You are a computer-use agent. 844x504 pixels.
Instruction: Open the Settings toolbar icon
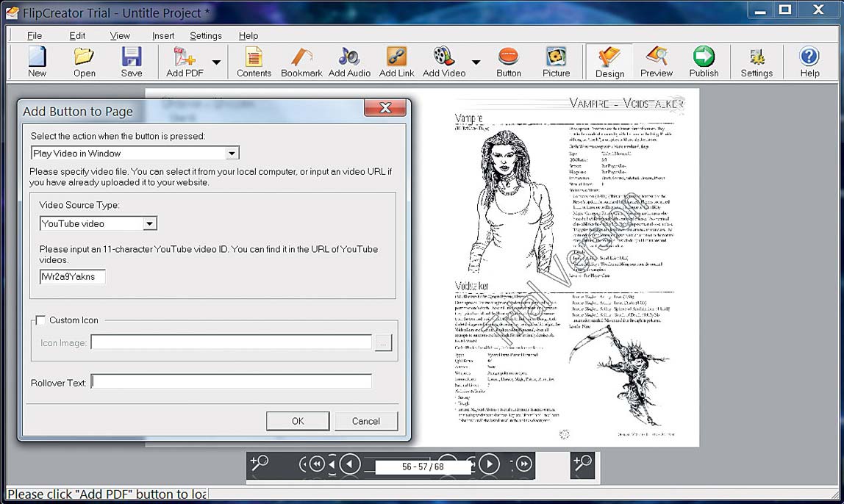(757, 62)
